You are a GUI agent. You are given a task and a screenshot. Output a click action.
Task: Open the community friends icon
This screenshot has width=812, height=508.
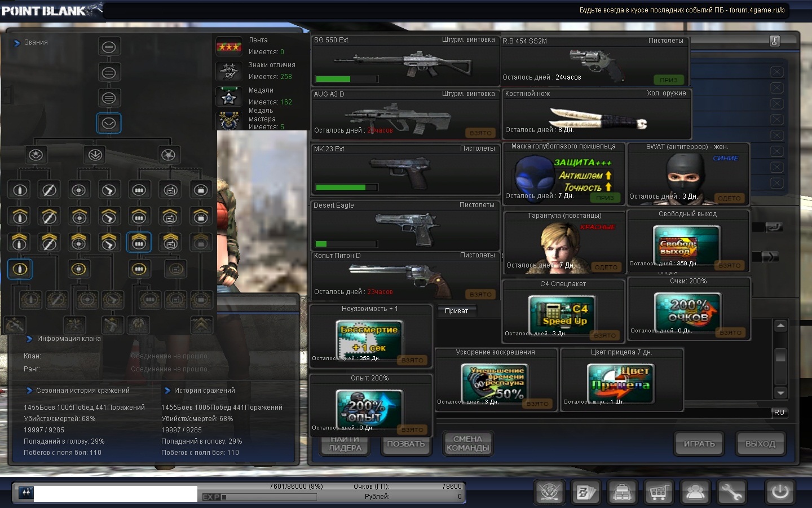[x=695, y=492]
